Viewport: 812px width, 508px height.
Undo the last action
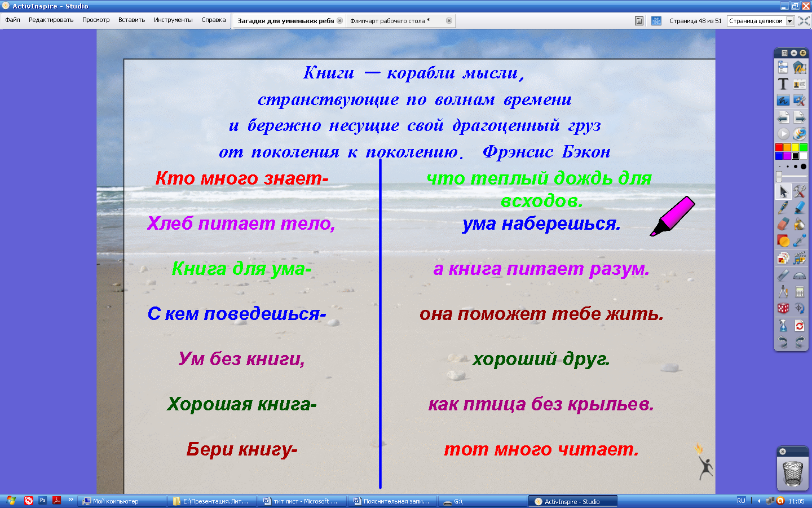783,342
